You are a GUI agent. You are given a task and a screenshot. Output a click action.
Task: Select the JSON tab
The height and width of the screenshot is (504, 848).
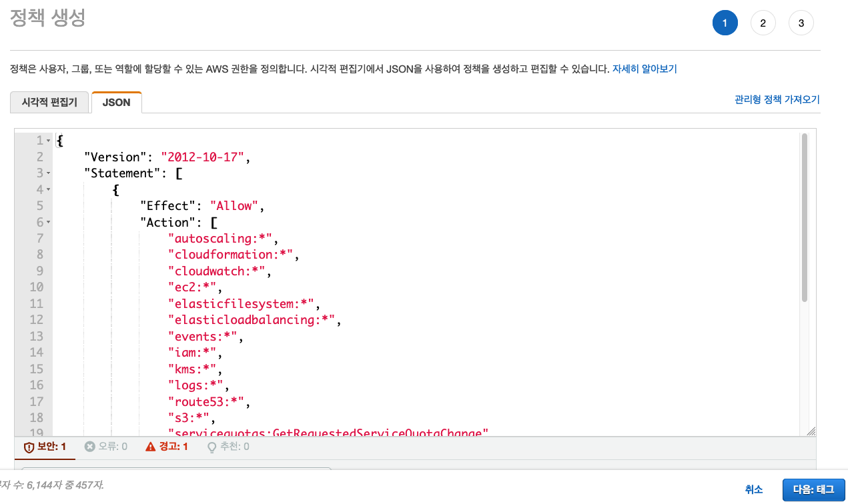(117, 103)
